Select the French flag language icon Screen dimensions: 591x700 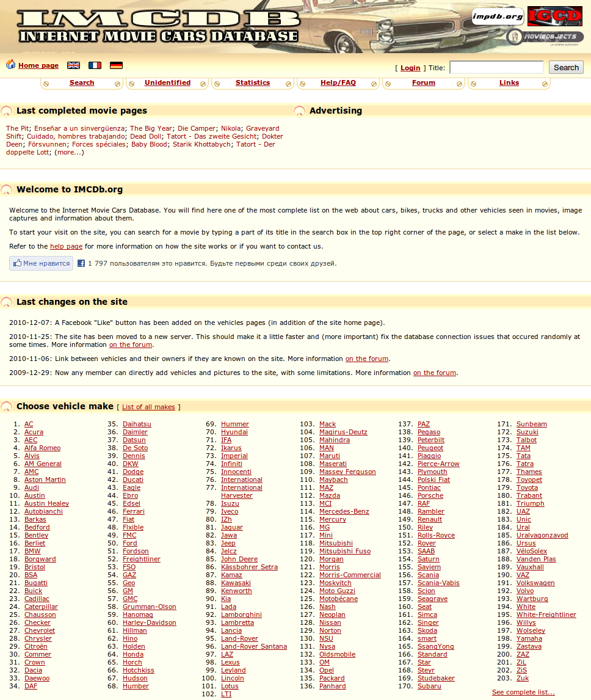(x=95, y=65)
